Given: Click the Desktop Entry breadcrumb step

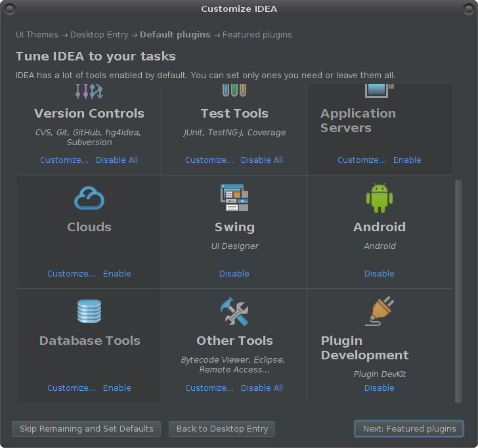Looking at the screenshot, I should [99, 35].
